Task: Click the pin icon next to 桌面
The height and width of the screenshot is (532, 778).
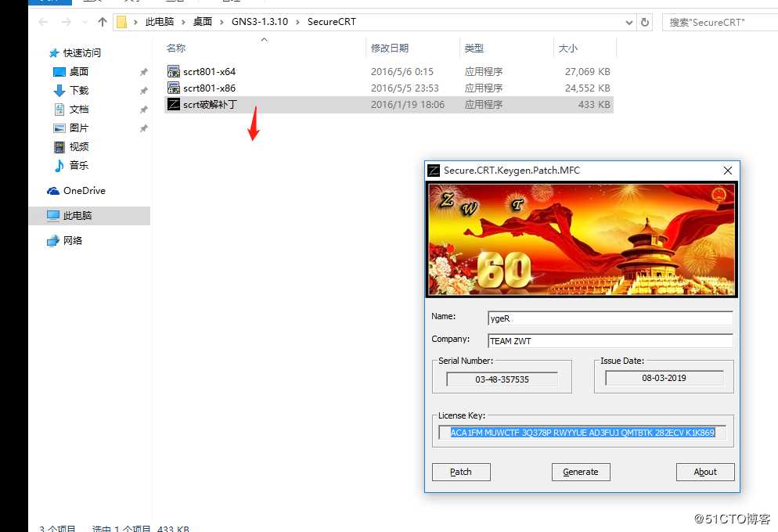Action: [x=143, y=72]
